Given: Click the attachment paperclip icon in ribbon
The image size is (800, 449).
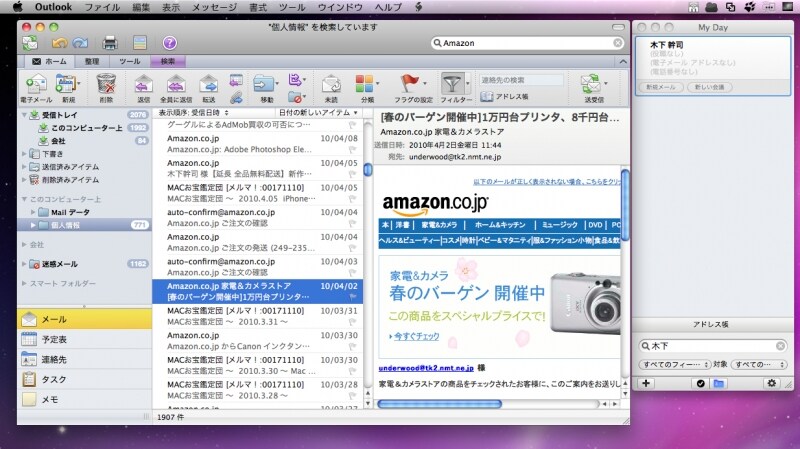Looking at the screenshot, I should (x=236, y=96).
